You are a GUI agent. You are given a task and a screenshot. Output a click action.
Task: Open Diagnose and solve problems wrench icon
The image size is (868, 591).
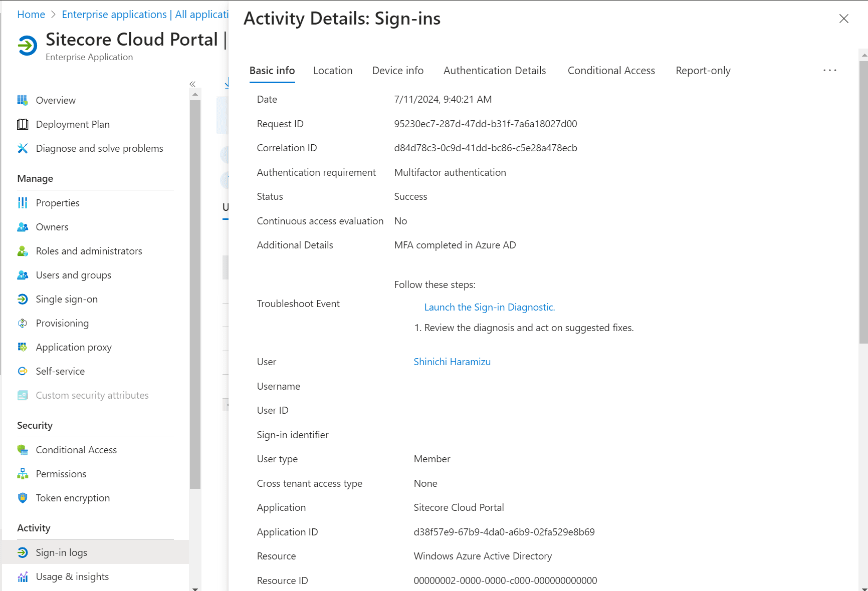(x=23, y=148)
